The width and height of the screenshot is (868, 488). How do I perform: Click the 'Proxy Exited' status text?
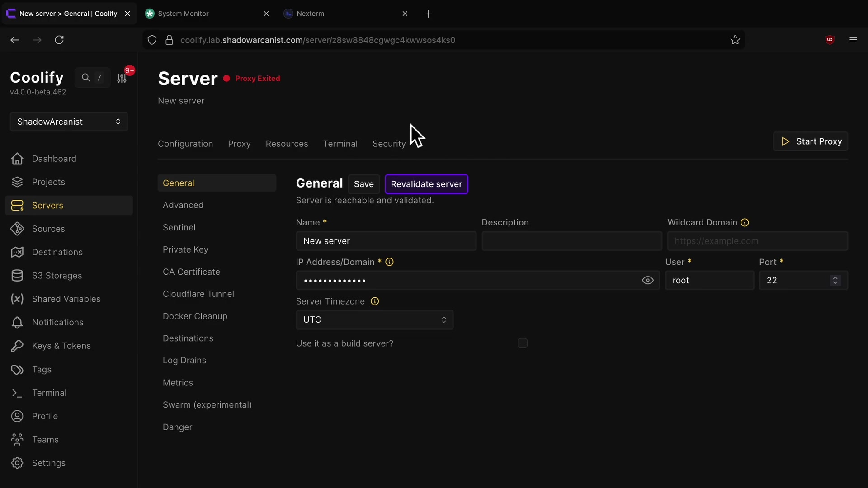pyautogui.click(x=258, y=79)
